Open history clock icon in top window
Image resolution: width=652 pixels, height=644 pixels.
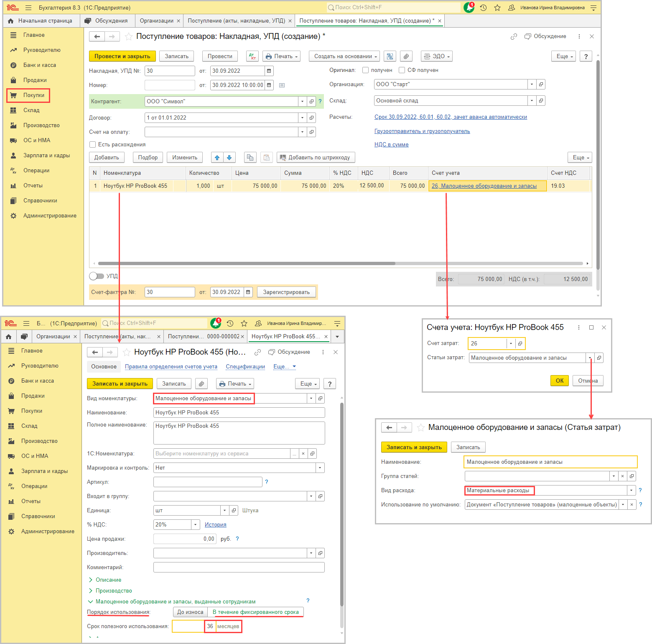click(483, 8)
